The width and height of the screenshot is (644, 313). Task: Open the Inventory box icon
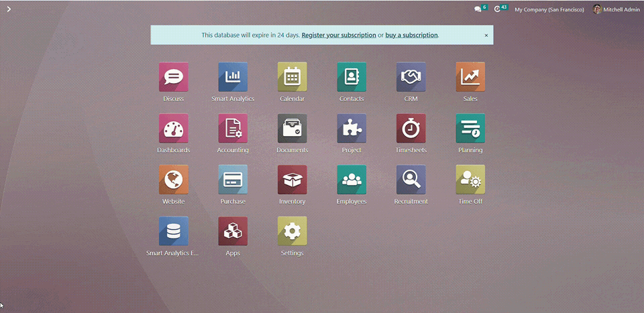292,180
